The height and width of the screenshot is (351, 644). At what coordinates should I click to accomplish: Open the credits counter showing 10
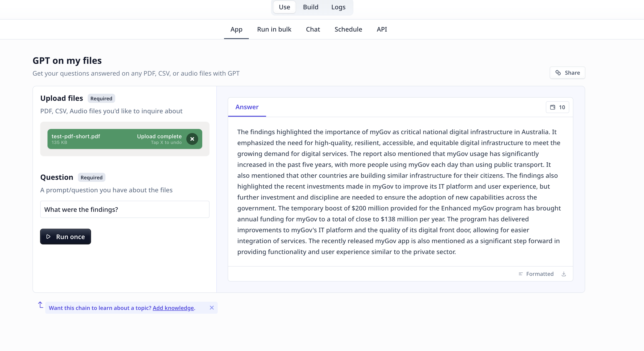pos(557,107)
